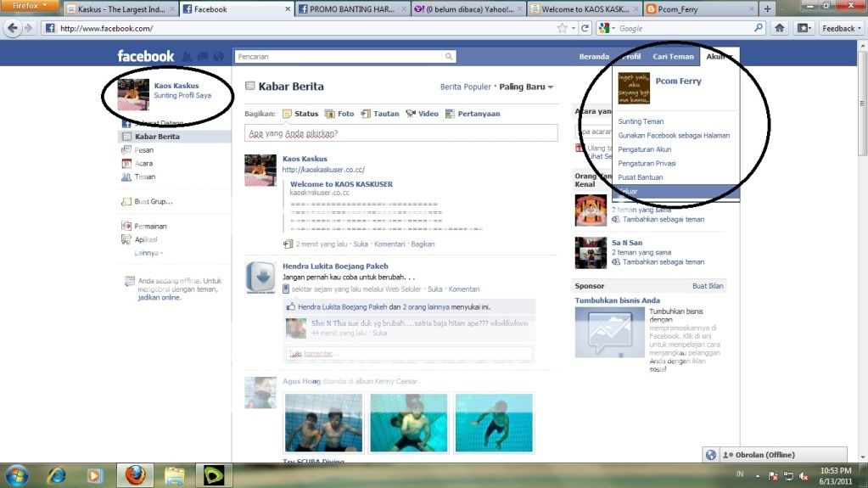Switch to Pcom_Ferry tab
This screenshot has height=488, width=868.
700,8
